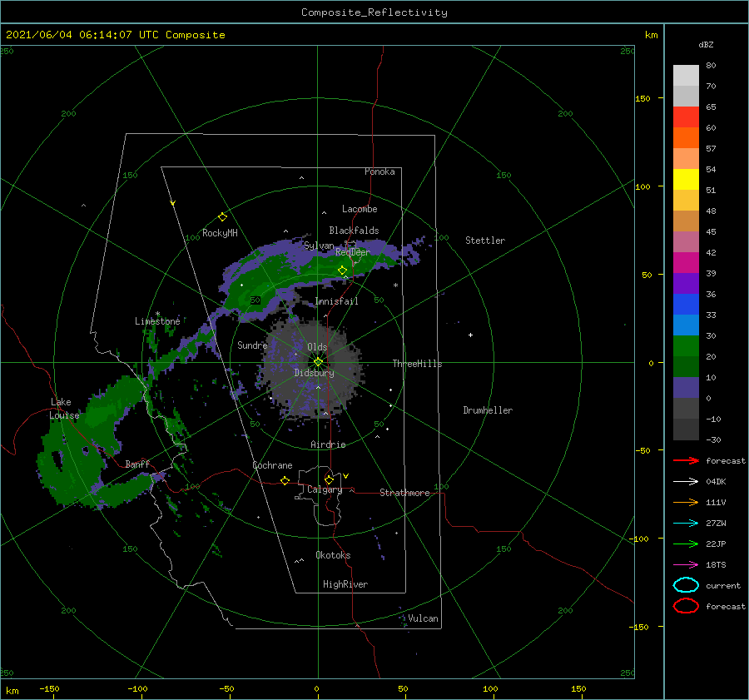749x700 pixels.
Task: Click the orange 60–57 dBZ swatch
Action: pos(686,138)
